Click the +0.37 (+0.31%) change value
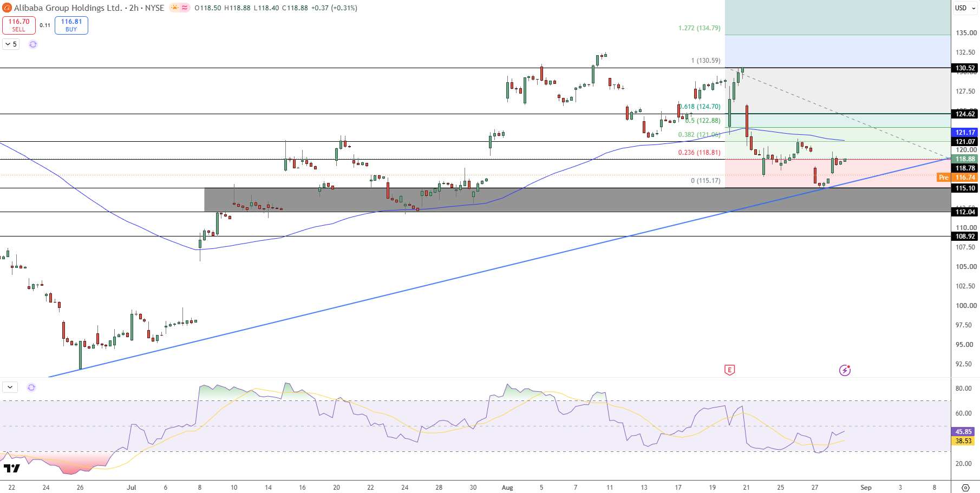Image resolution: width=980 pixels, height=493 pixels. [x=334, y=8]
